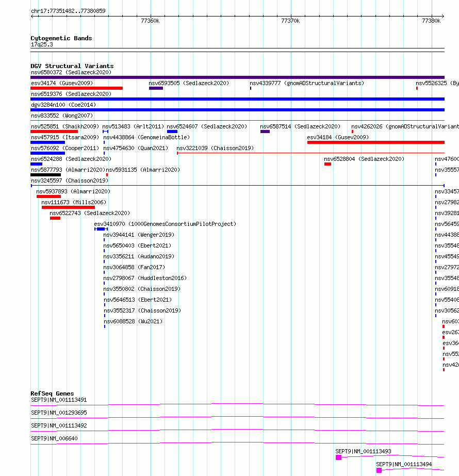The height and width of the screenshot is (476, 459).
Task: Select the nsv3356211 (Audano2019) variant
Action: [139, 257]
